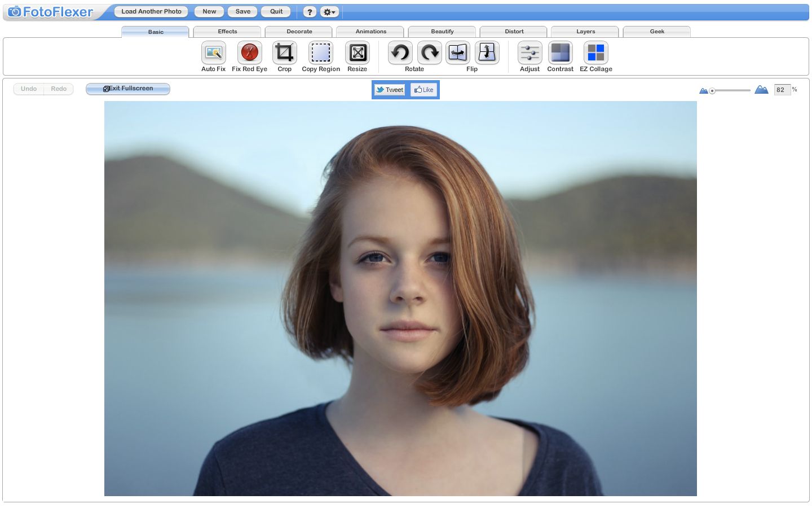Choose the Crop tool
812x508 pixels.
(285, 53)
